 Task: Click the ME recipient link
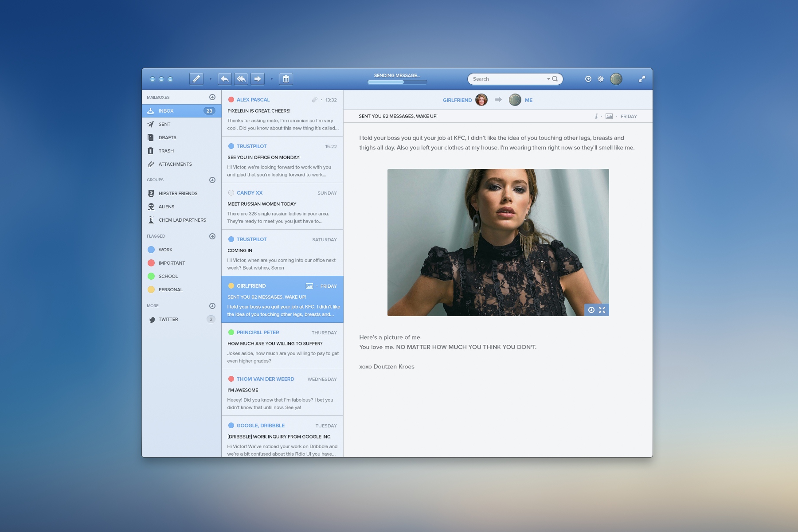pos(528,100)
